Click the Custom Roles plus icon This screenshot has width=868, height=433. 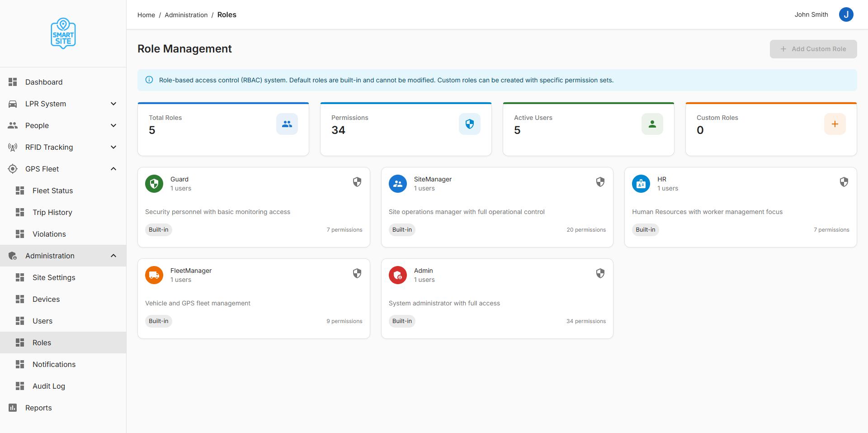pyautogui.click(x=835, y=124)
